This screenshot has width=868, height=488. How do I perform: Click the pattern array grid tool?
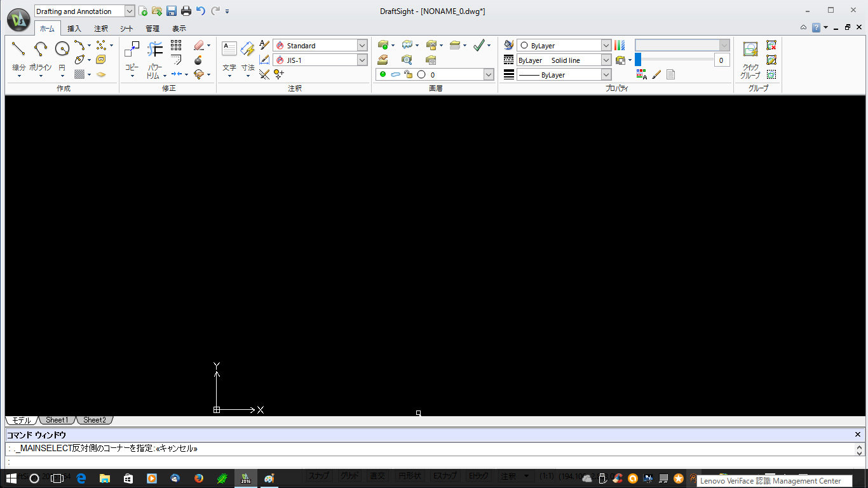pyautogui.click(x=176, y=45)
